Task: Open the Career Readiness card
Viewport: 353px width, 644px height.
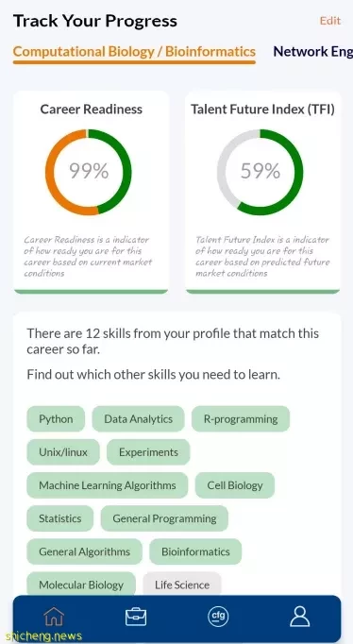Action: (92, 193)
